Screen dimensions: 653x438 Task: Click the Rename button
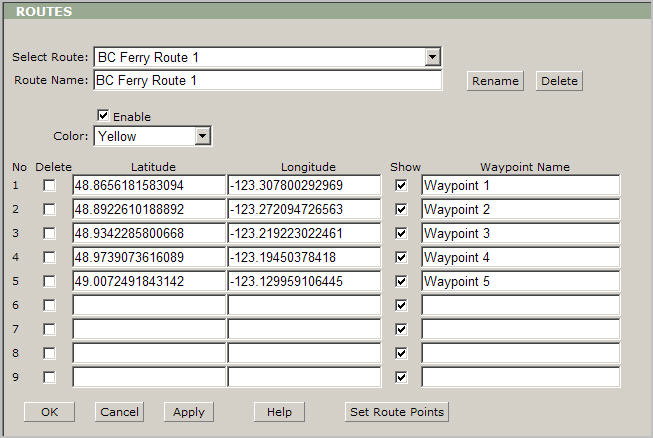494,81
